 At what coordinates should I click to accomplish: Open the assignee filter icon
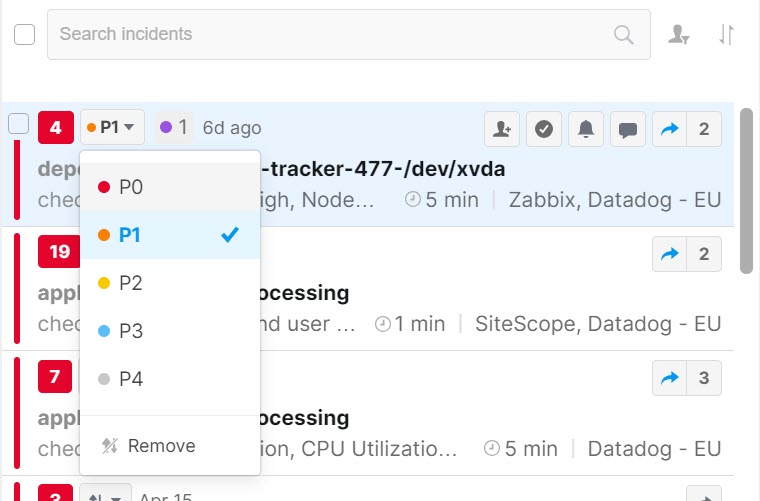pyautogui.click(x=680, y=35)
